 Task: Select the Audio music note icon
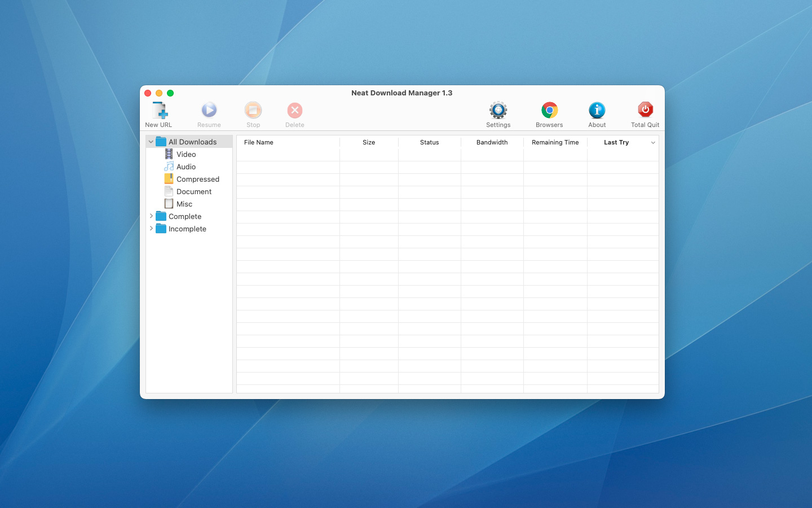pyautogui.click(x=169, y=167)
